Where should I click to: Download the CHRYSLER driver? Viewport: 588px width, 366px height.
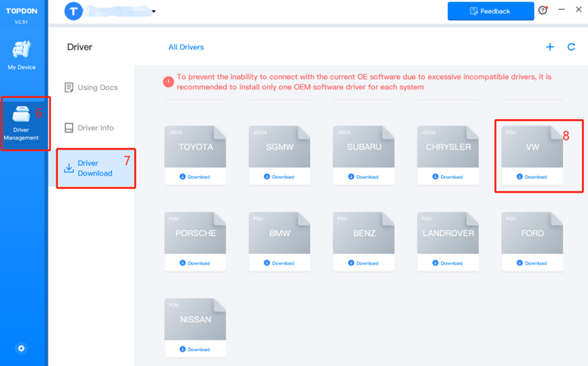(448, 177)
